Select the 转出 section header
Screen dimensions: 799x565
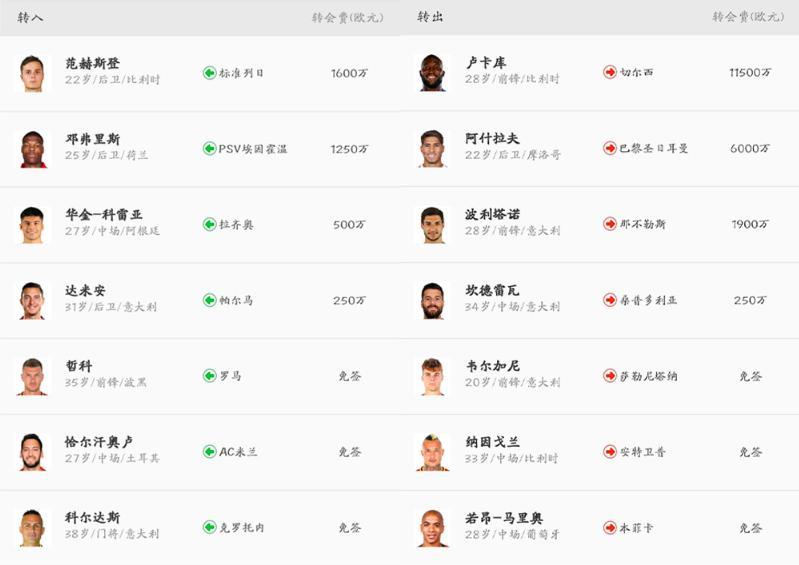click(x=430, y=17)
